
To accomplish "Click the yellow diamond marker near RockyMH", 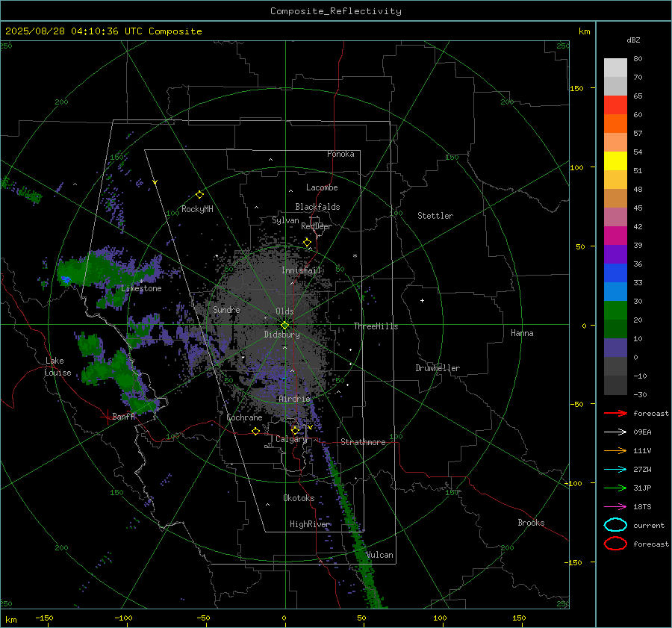I will pyautogui.click(x=199, y=195).
